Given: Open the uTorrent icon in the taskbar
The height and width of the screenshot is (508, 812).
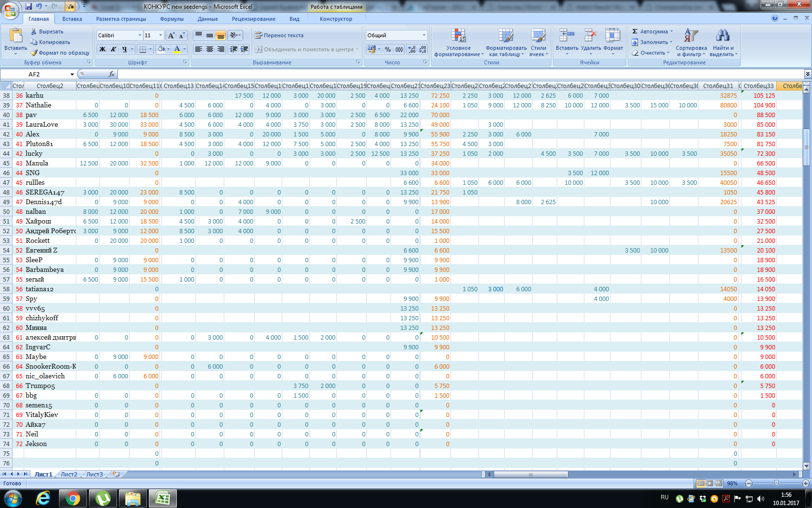Looking at the screenshot, I should click(103, 498).
